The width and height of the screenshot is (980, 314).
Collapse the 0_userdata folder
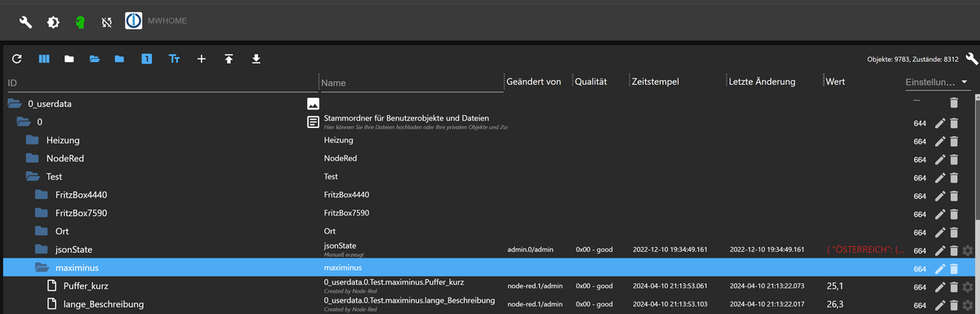[x=15, y=104]
